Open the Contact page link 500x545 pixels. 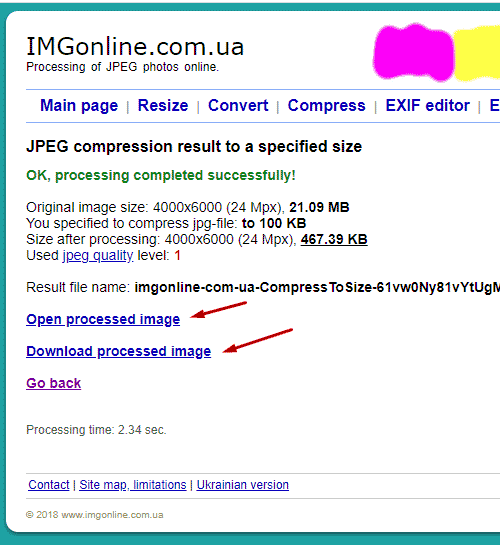click(x=49, y=485)
